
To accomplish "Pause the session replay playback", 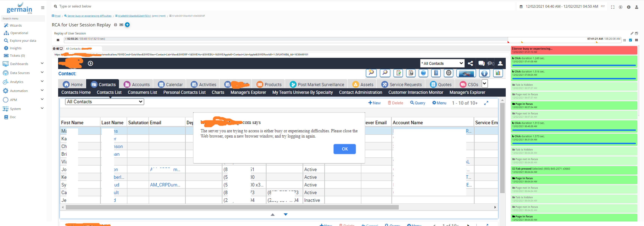I will coord(58,40).
